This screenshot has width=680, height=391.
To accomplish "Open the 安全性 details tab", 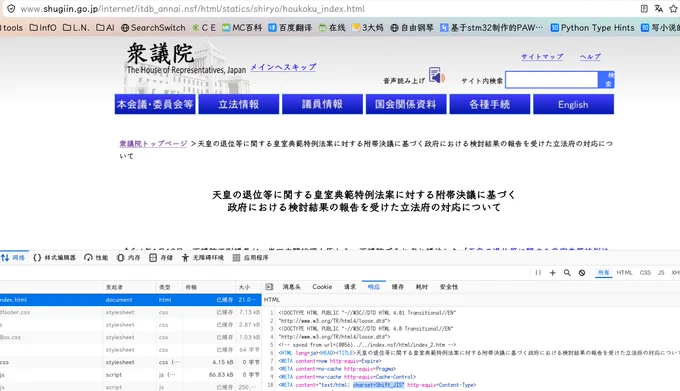I will tap(449, 287).
